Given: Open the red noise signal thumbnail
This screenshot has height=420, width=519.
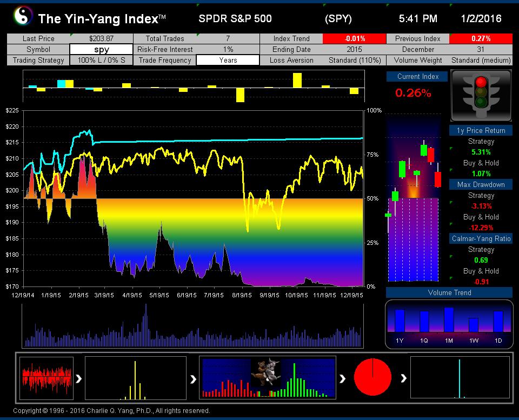Looking at the screenshot, I should coord(46,378).
